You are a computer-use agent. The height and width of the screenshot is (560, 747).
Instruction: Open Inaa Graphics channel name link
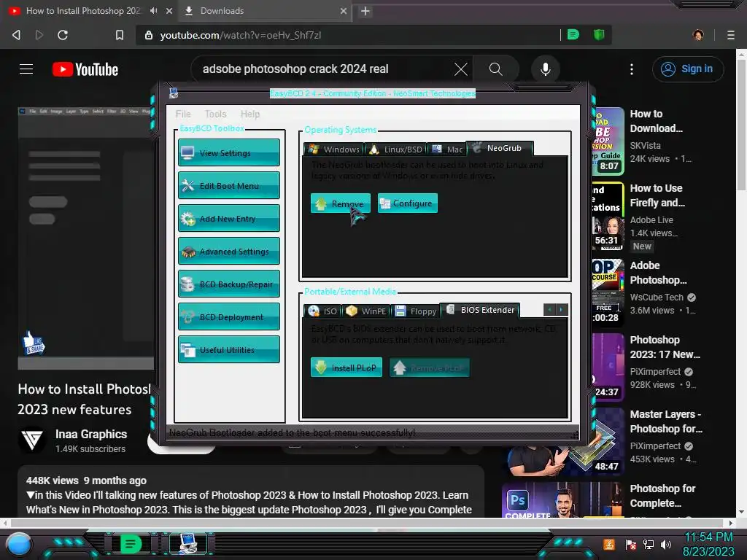pos(91,434)
